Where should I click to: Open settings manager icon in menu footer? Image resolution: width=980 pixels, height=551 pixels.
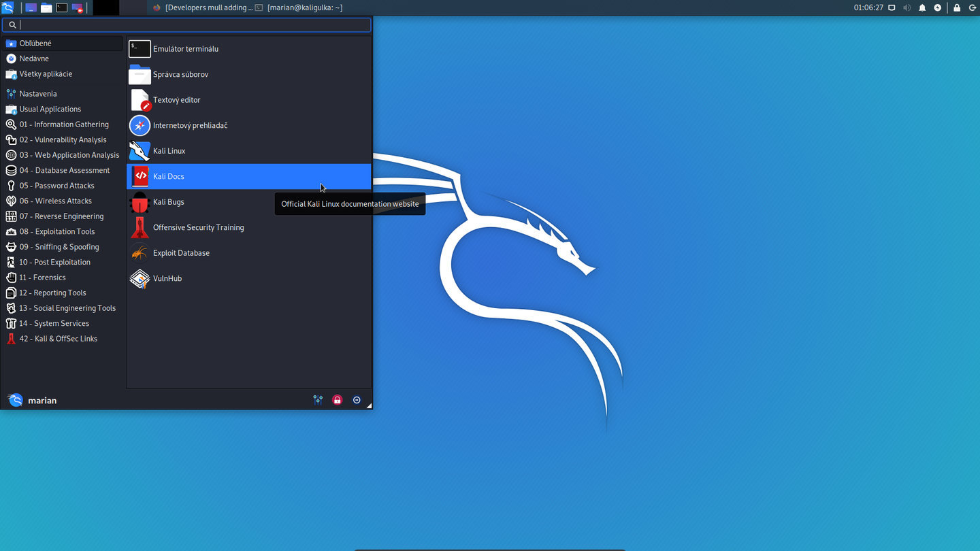[x=318, y=400]
